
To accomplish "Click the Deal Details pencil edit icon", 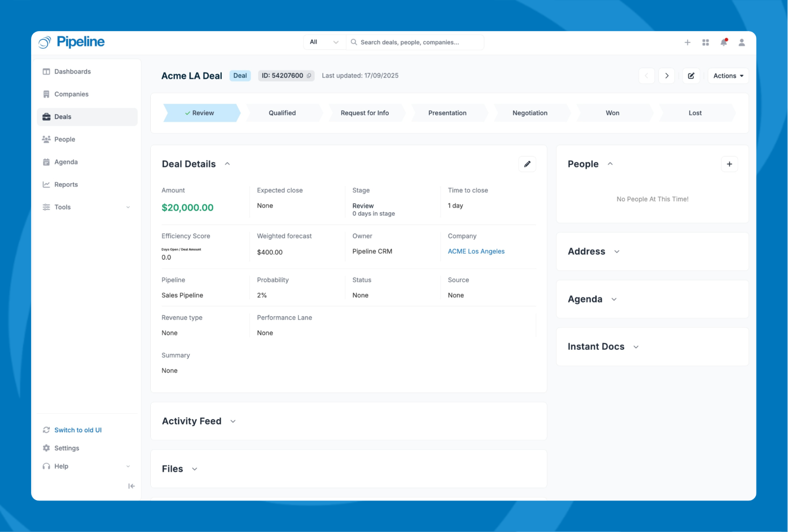I will (x=527, y=164).
